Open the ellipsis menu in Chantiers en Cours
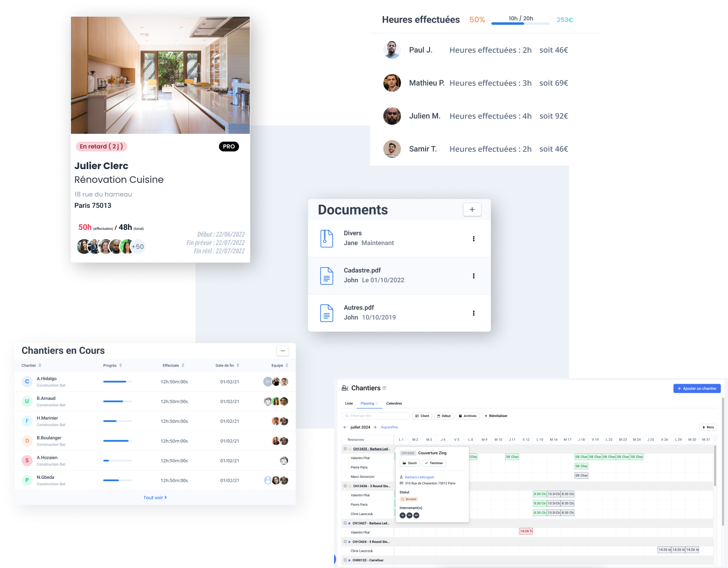 click(x=283, y=350)
